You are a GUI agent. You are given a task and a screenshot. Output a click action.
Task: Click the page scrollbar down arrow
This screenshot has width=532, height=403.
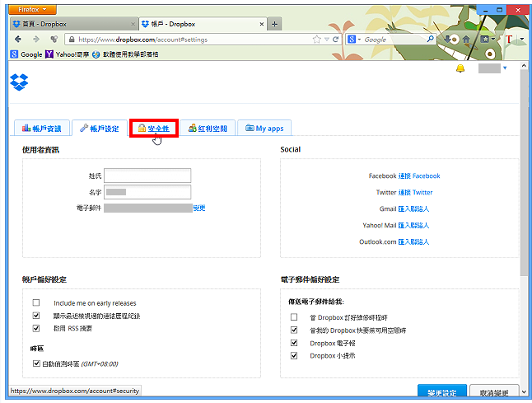(524, 391)
